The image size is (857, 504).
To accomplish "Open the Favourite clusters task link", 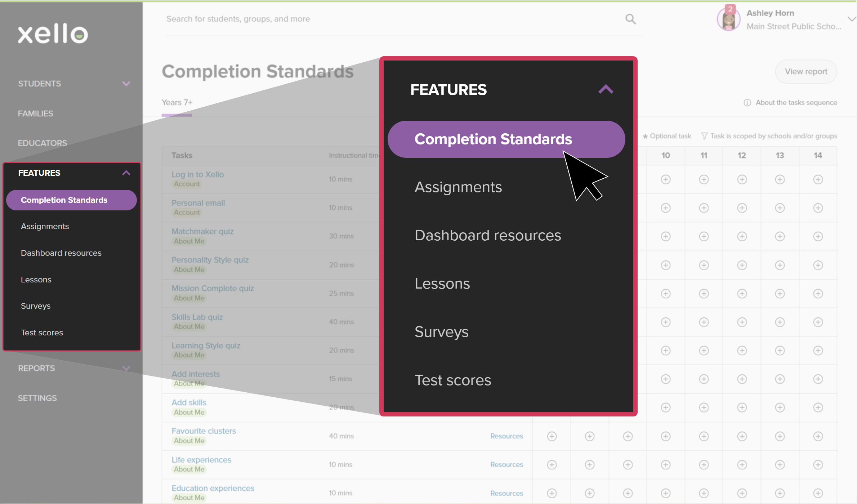I will coord(204,431).
